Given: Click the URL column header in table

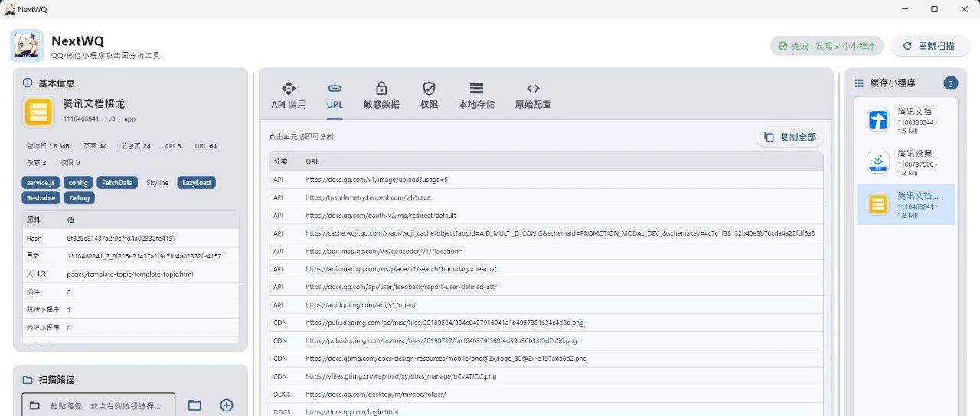Looking at the screenshot, I should coord(312,161).
